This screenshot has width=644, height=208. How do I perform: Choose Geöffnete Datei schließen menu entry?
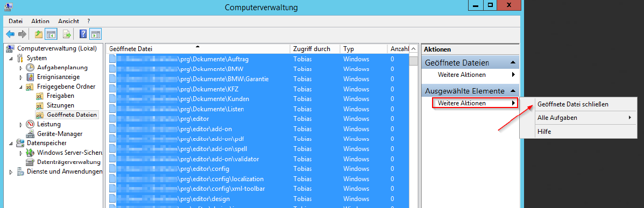click(x=572, y=104)
